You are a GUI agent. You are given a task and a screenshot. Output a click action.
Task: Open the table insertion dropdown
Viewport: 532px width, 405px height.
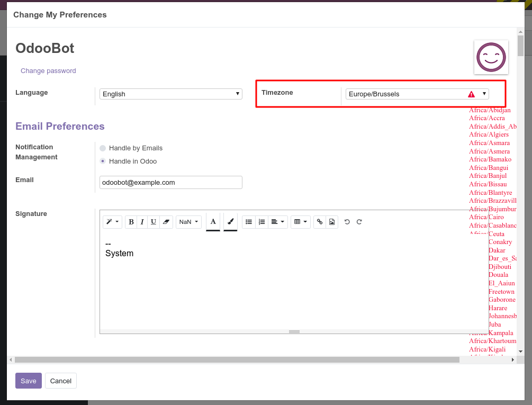[x=300, y=222]
